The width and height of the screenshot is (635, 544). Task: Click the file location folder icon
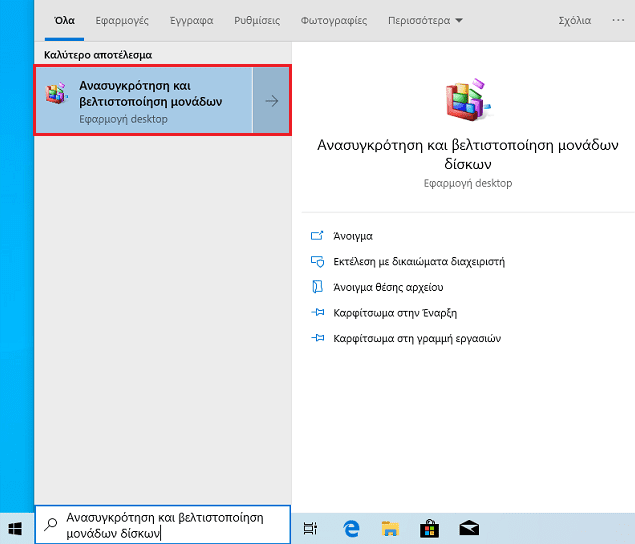coord(317,287)
